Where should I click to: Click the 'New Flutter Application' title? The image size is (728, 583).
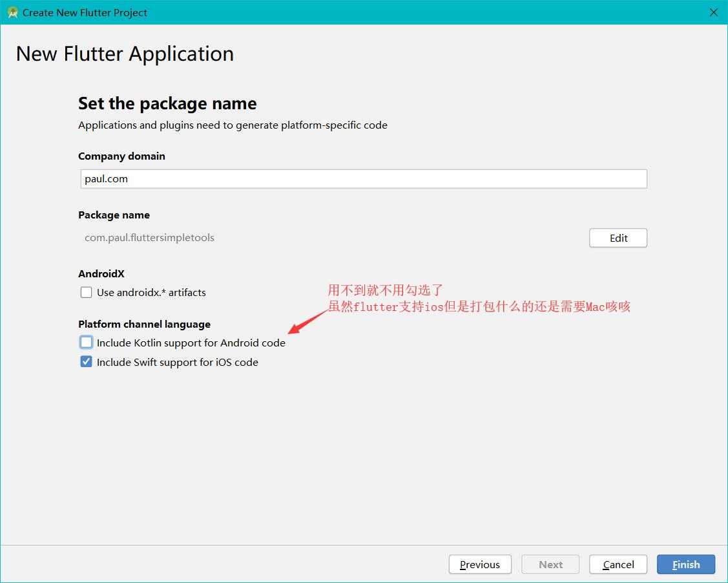tap(125, 54)
